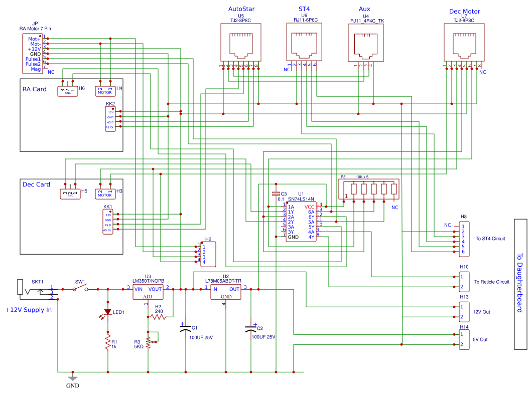Select the R1 1k resistor

pyautogui.click(x=108, y=343)
